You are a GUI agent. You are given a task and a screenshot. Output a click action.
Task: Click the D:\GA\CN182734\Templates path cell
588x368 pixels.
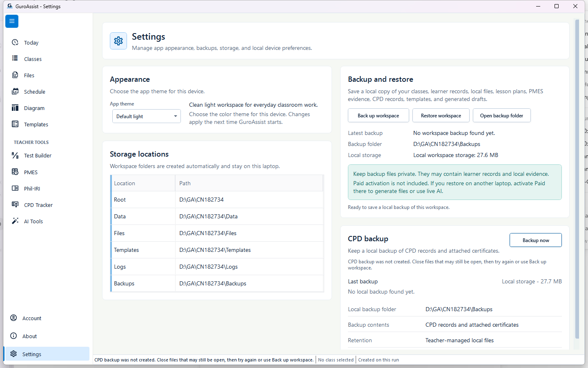pyautogui.click(x=249, y=250)
